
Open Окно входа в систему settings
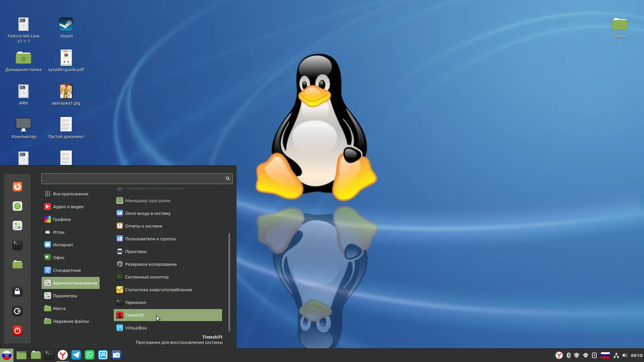point(168,213)
